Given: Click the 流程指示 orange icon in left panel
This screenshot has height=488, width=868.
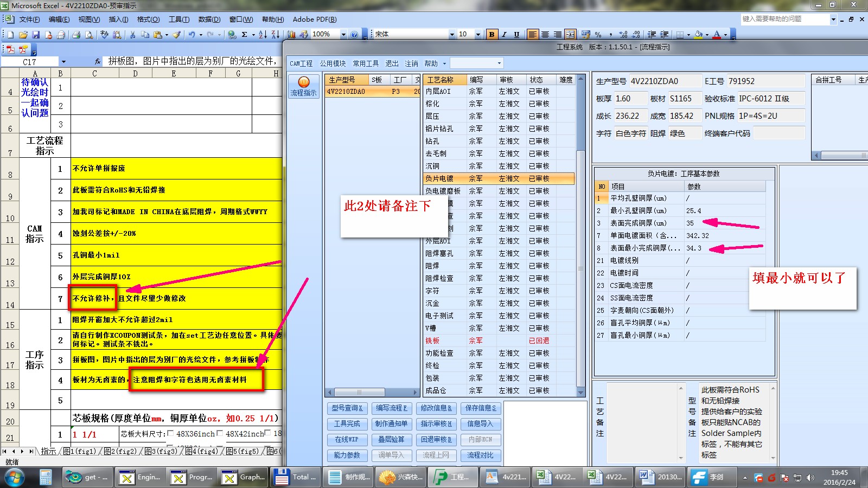Looking at the screenshot, I should click(304, 86).
